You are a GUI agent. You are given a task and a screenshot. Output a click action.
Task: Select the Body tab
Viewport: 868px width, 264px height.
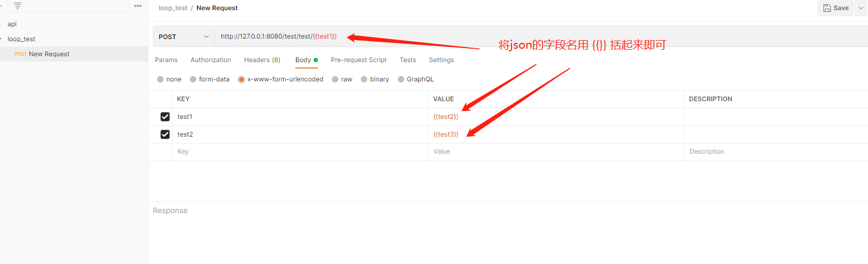tap(306, 60)
